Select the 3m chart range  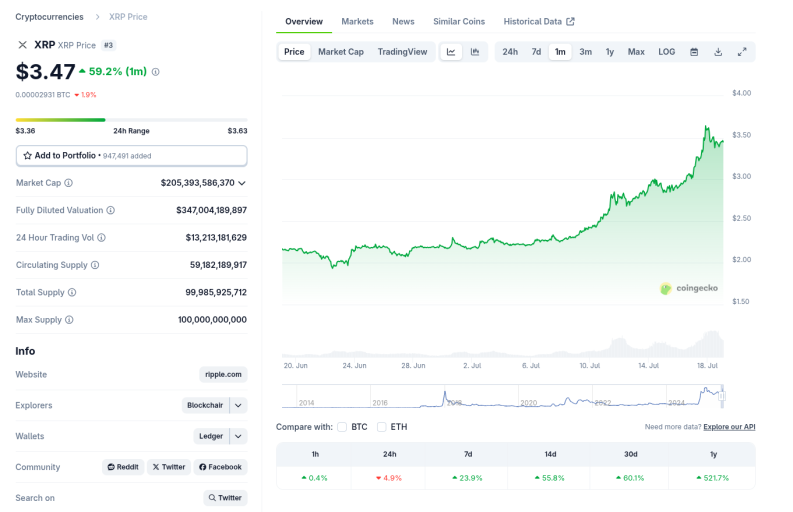click(x=585, y=52)
